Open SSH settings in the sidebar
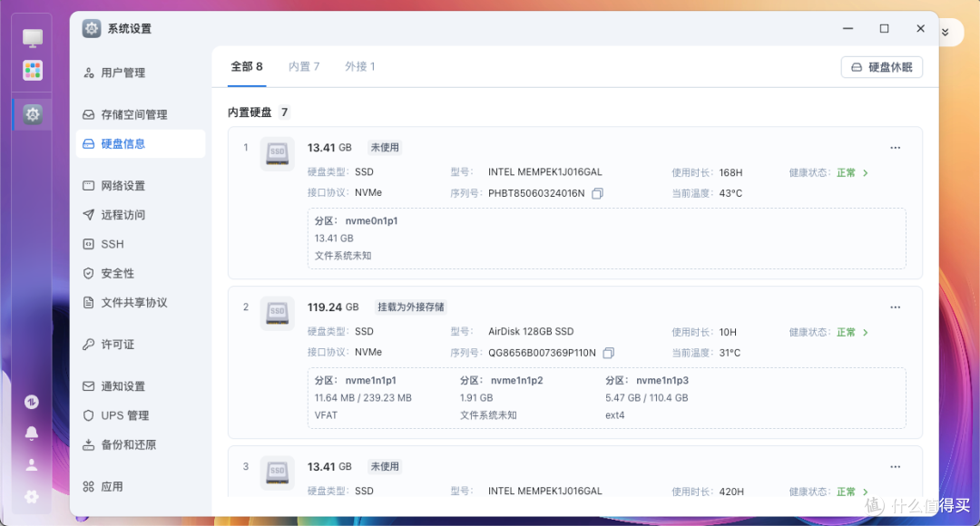 pos(140,244)
